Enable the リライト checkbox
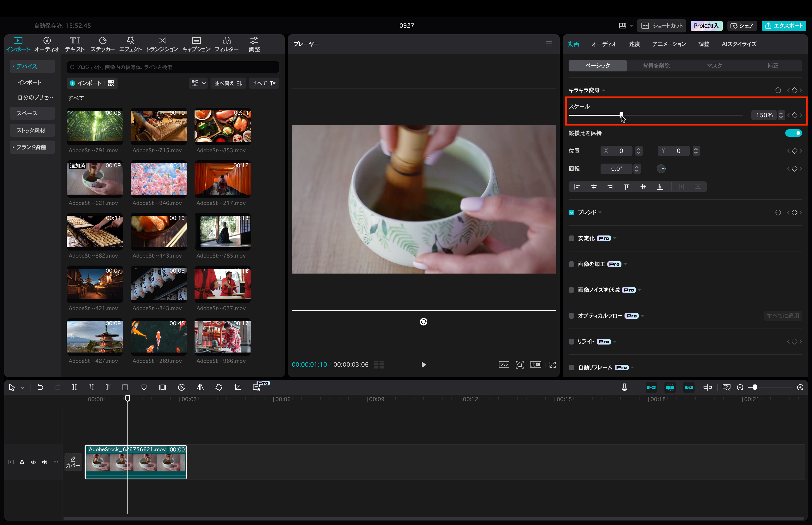Screen dimensions: 812x525 tap(571, 342)
